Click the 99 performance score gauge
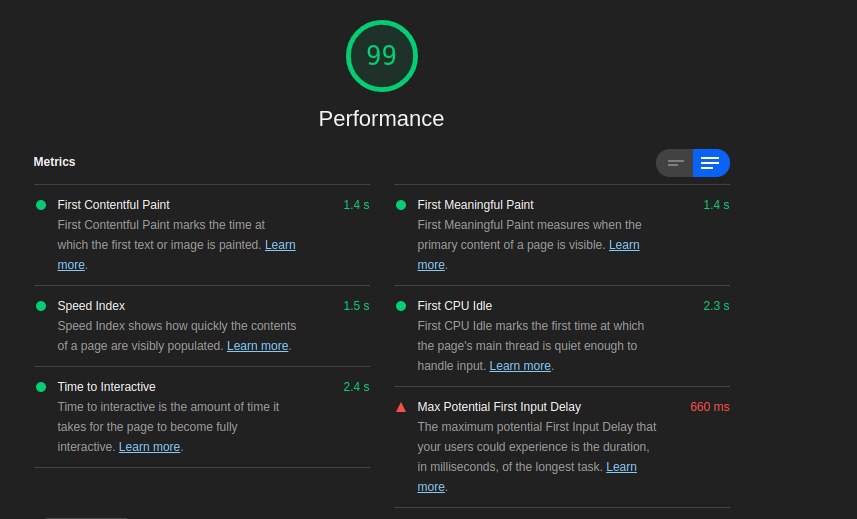 pyautogui.click(x=381, y=56)
